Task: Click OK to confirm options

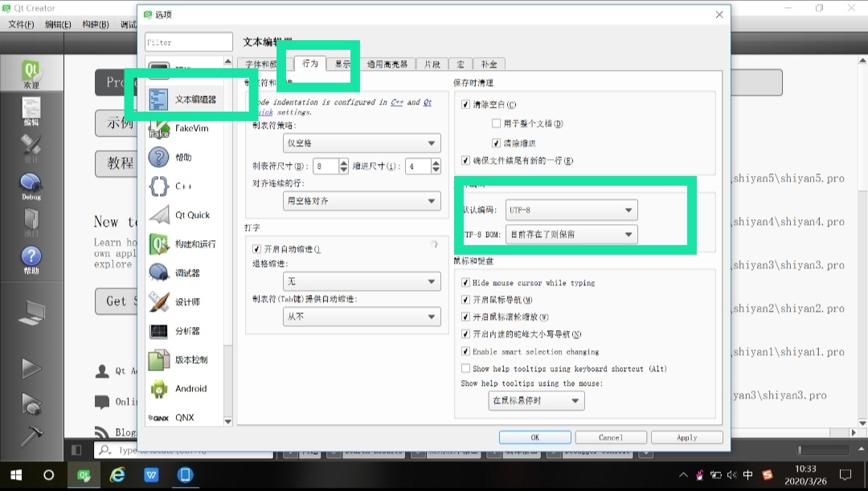Action: pyautogui.click(x=534, y=437)
